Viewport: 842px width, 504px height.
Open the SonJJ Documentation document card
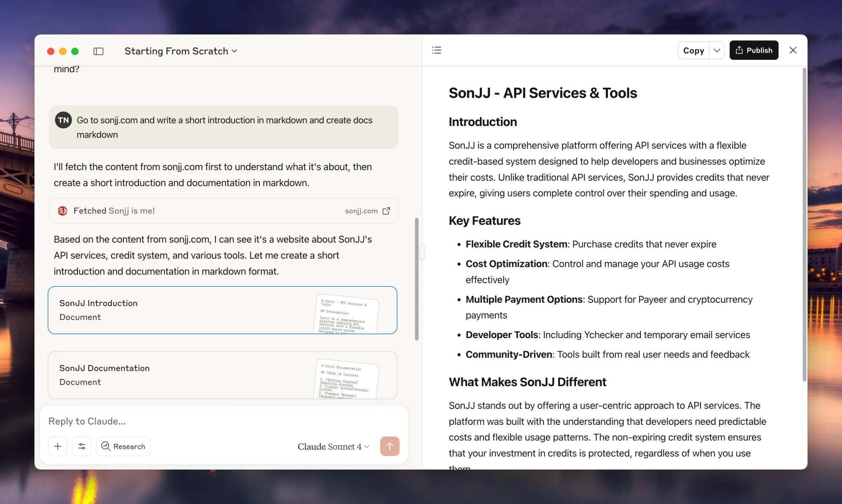click(222, 375)
